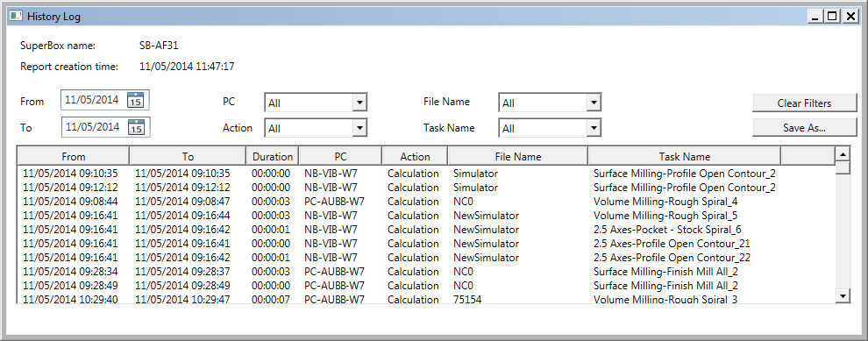Click the scrollbar up arrow
This screenshot has width=868, height=341.
click(x=843, y=153)
